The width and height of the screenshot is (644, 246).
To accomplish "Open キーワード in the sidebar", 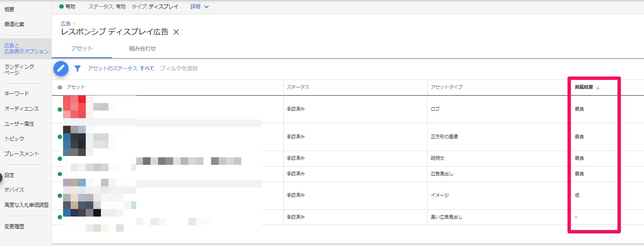I will [x=16, y=93].
